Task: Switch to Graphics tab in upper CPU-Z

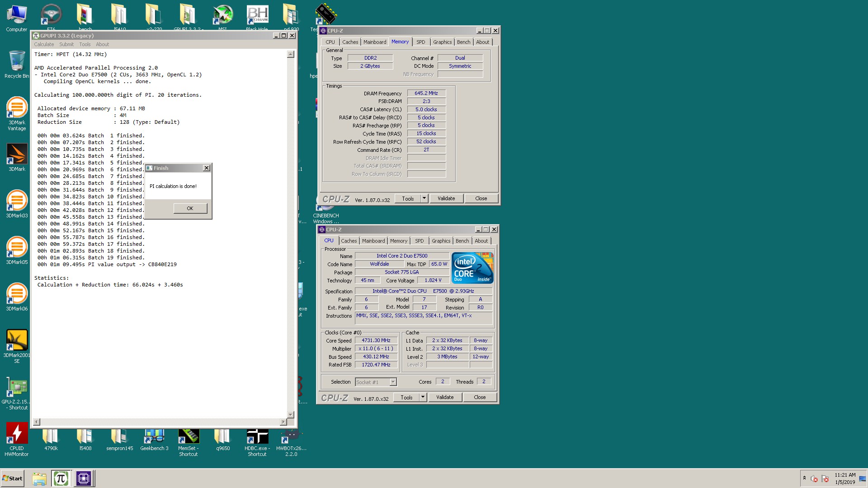Action: coord(442,42)
